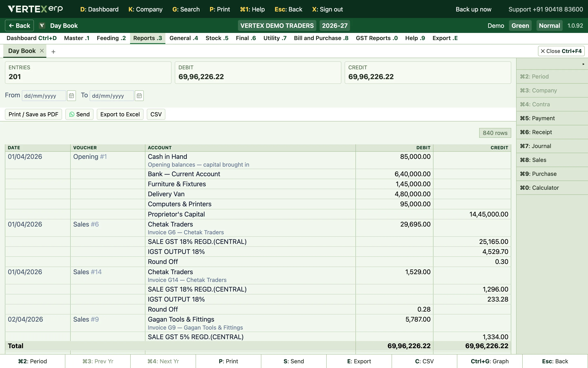
Task: Open Receipt shortcut in side panel
Action: [552, 132]
